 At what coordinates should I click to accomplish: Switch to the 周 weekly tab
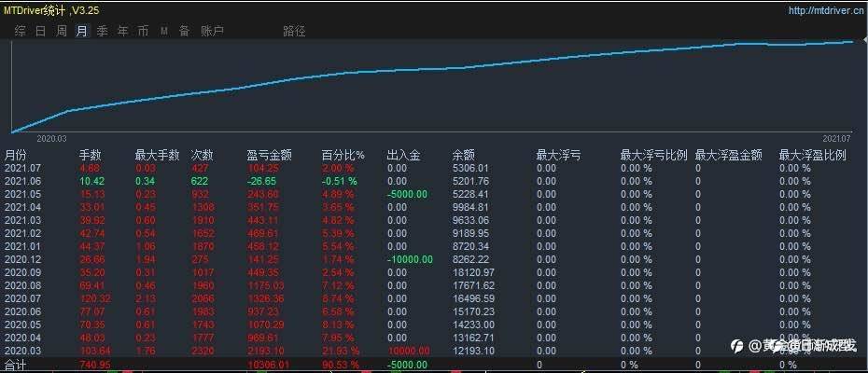pyautogui.click(x=62, y=31)
